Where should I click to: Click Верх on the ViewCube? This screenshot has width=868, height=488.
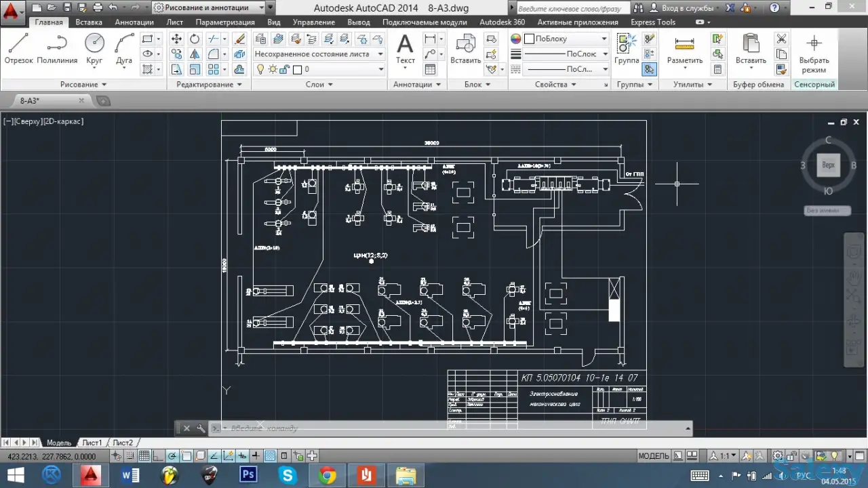828,165
